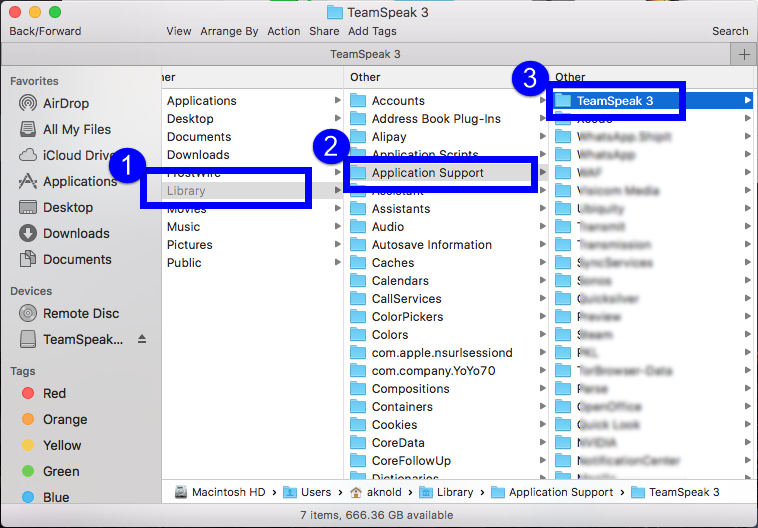This screenshot has width=758, height=528.
Task: Open the Address Book Plug-Ins folder
Action: tap(446, 118)
